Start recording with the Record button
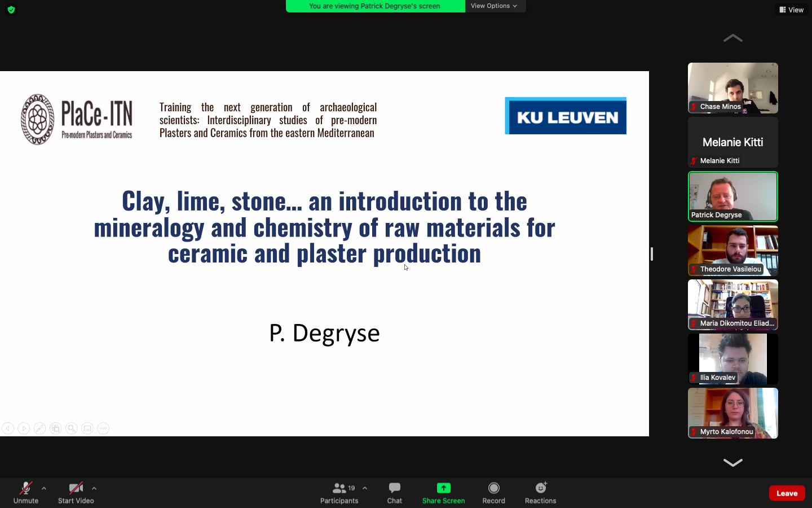 point(494,493)
